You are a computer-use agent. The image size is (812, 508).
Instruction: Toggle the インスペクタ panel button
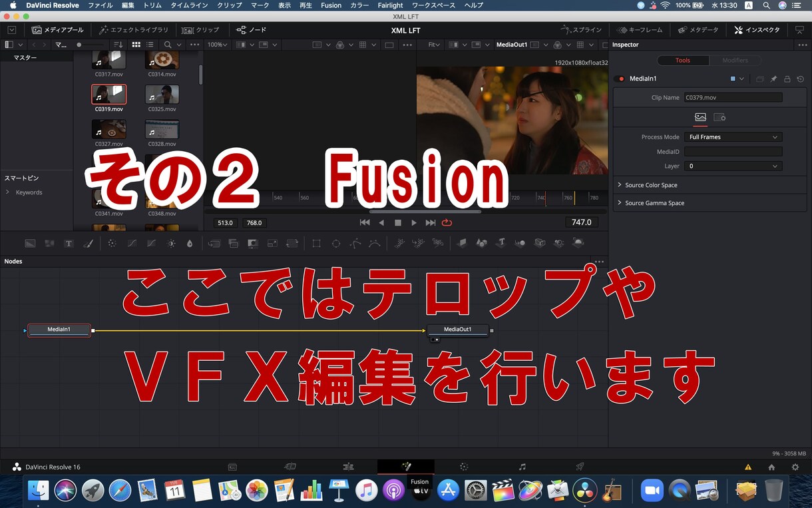757,30
